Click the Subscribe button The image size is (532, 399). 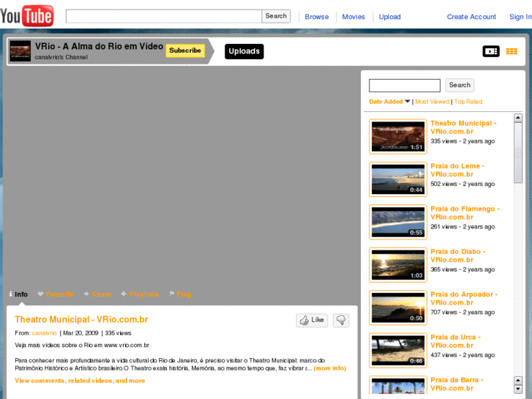(185, 51)
